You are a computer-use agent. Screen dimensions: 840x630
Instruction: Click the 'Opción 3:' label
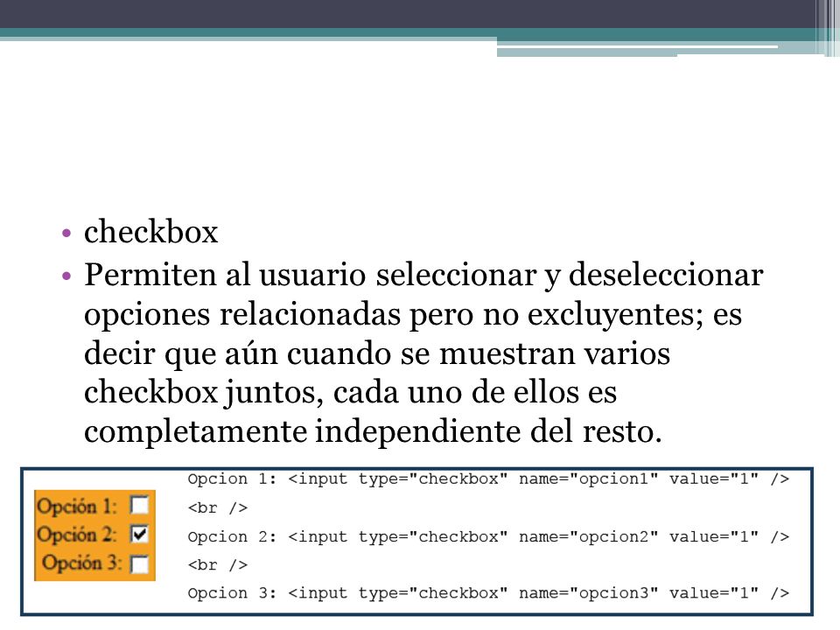point(82,563)
